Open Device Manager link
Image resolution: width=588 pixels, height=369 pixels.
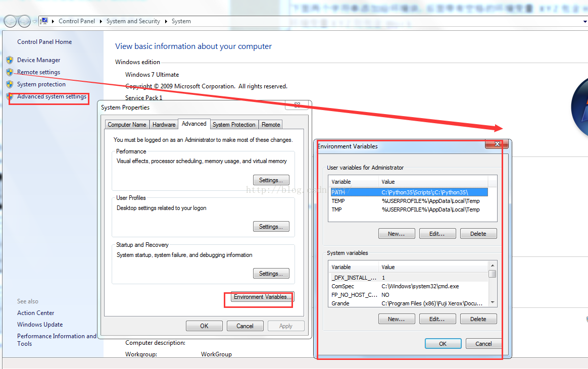(x=38, y=60)
